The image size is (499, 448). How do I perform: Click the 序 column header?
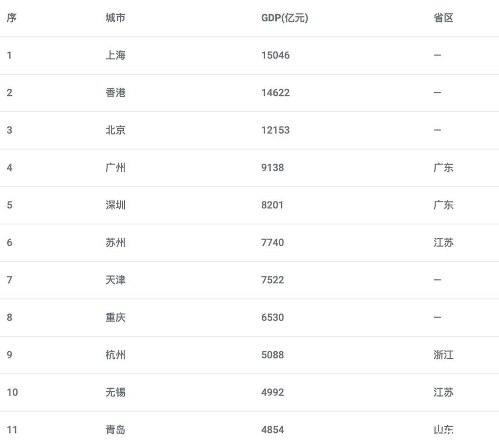tap(12, 18)
